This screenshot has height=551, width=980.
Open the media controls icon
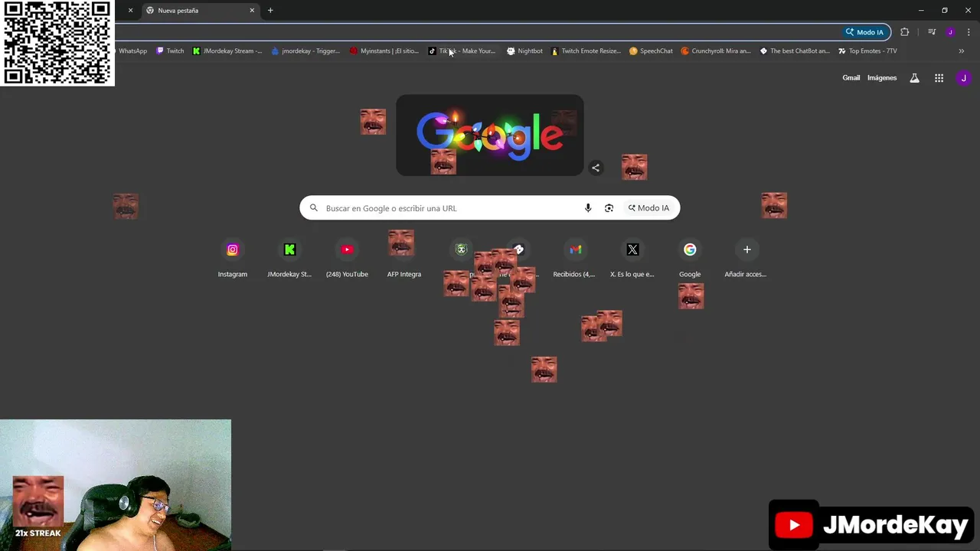[932, 32]
